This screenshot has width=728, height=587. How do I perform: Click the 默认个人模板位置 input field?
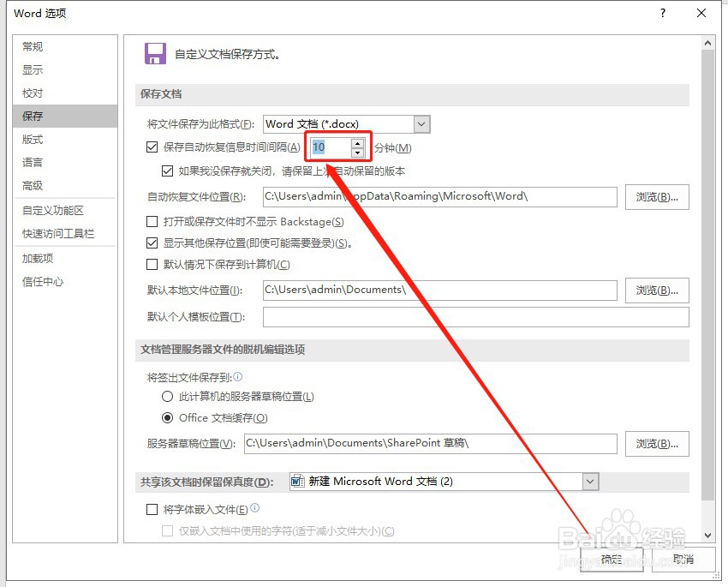(x=476, y=317)
